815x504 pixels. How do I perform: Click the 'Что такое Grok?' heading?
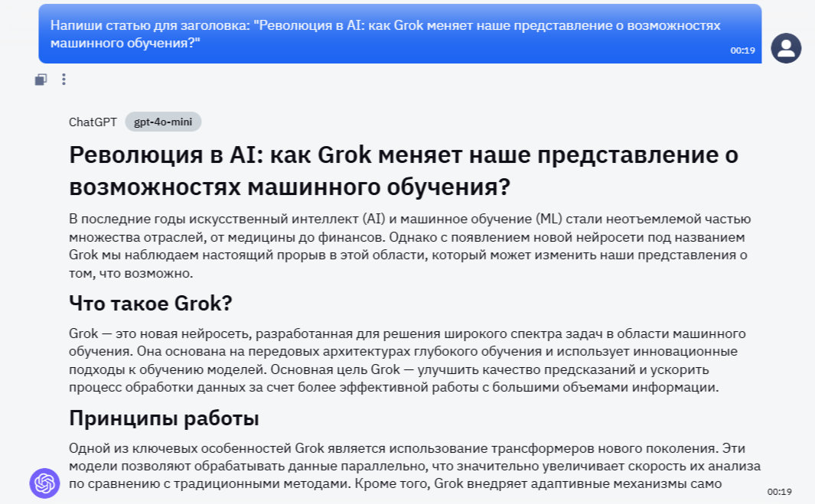[x=151, y=304]
